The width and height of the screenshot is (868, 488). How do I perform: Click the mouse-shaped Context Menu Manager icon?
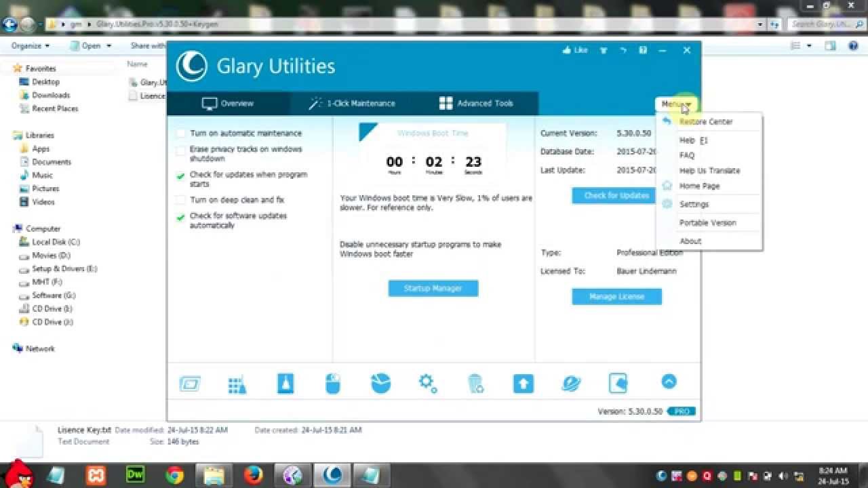(332, 384)
